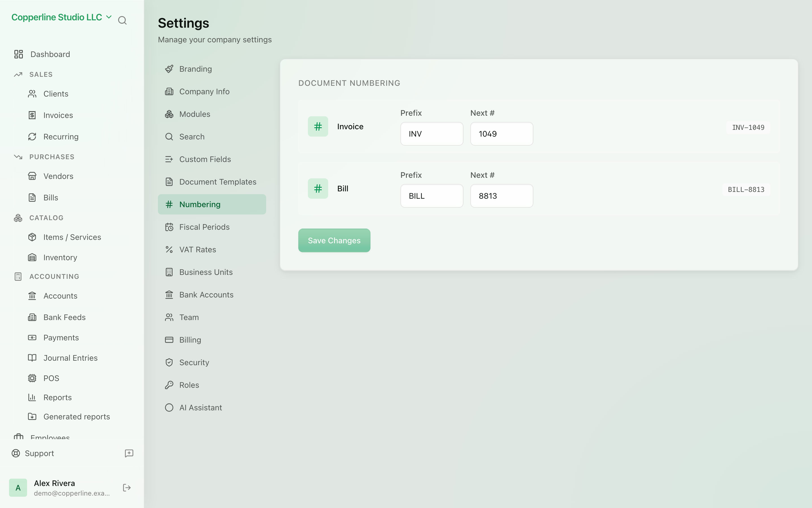Click the Recurring refresh icon
812x508 pixels.
coord(32,137)
